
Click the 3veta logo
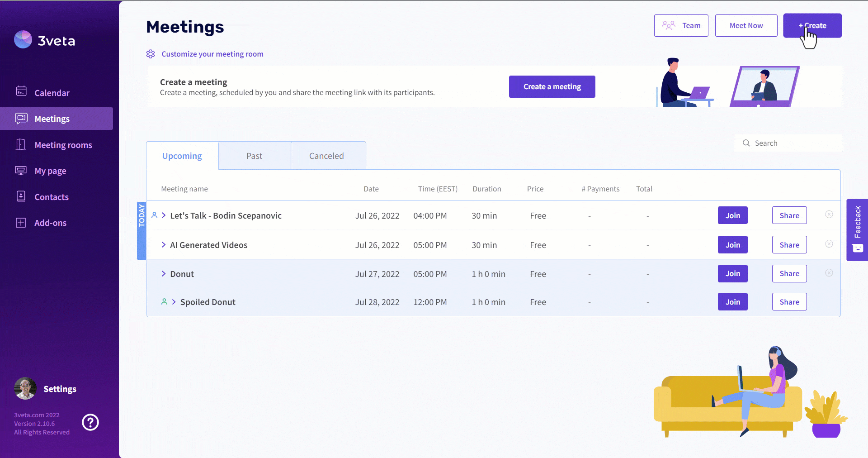tap(44, 40)
